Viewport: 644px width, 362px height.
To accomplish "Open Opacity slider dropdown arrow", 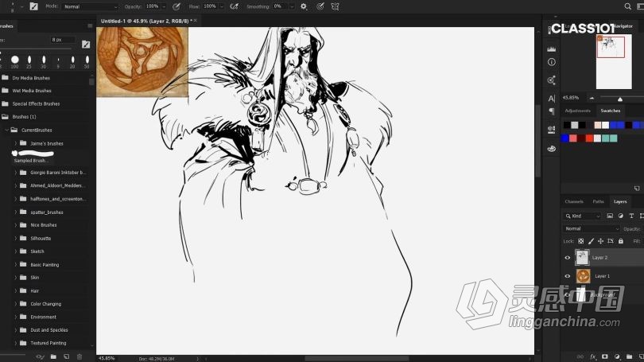I will [x=164, y=6].
